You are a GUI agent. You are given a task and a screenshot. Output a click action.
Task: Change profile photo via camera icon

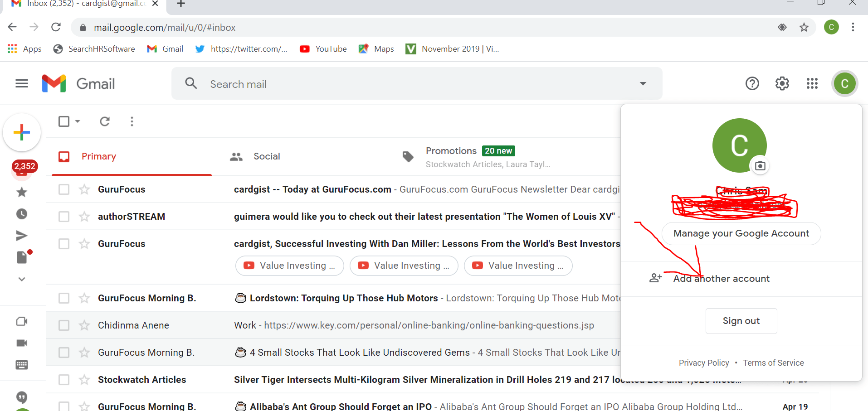(760, 165)
